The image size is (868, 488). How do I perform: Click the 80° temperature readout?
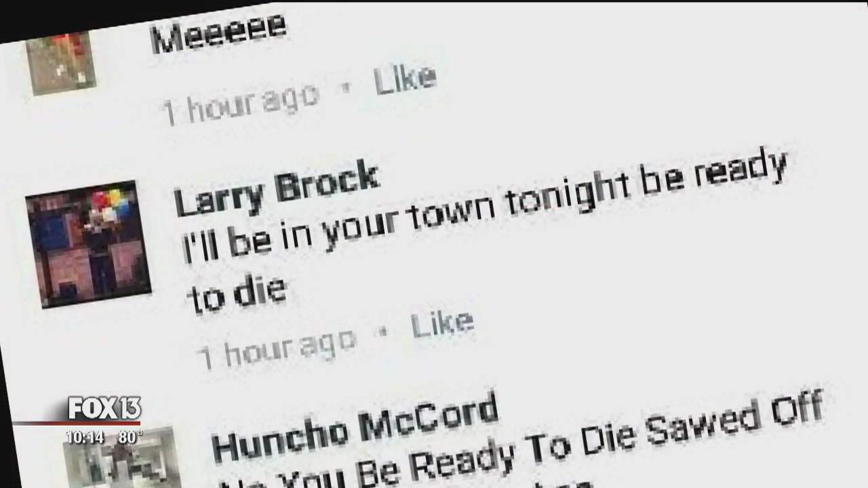(x=131, y=437)
